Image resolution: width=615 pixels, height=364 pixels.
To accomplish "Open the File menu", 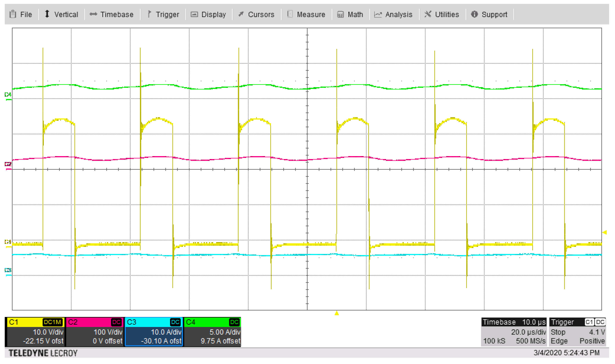I will point(21,15).
